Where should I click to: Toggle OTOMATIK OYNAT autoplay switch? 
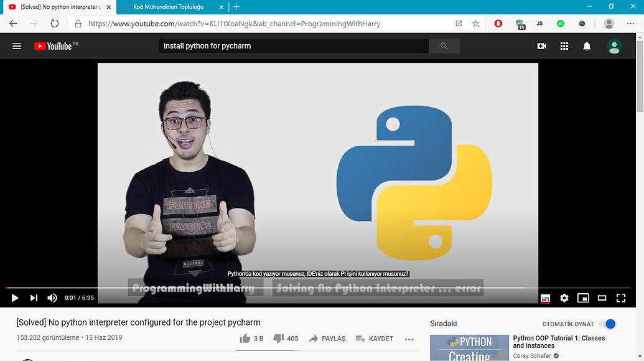pyautogui.click(x=607, y=324)
